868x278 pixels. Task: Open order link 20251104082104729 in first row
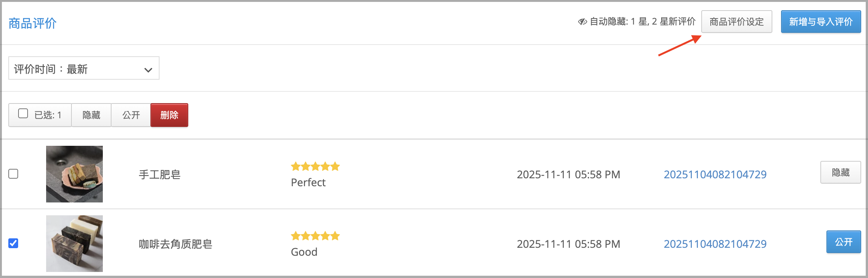[x=715, y=175]
